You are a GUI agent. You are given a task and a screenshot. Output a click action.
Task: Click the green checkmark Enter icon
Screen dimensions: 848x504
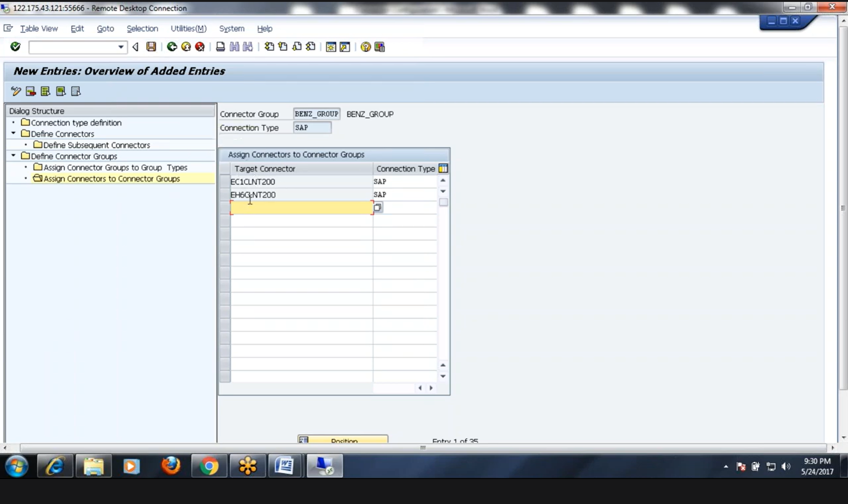16,47
